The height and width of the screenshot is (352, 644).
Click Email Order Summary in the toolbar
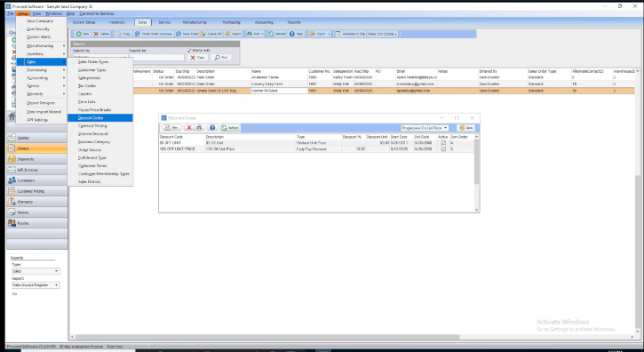click(x=154, y=34)
